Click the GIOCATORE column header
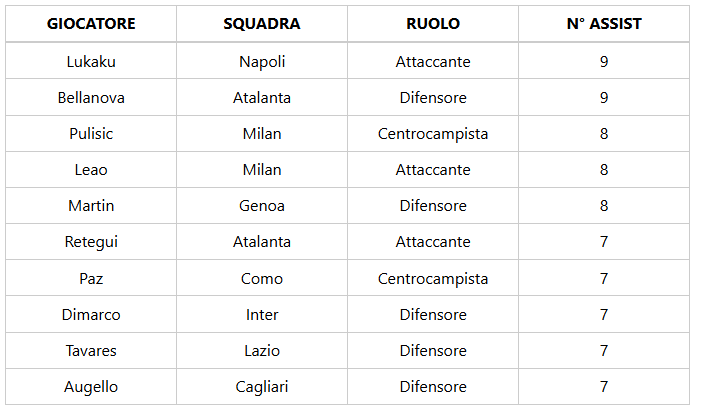The width and height of the screenshot is (702, 410). coord(91,24)
